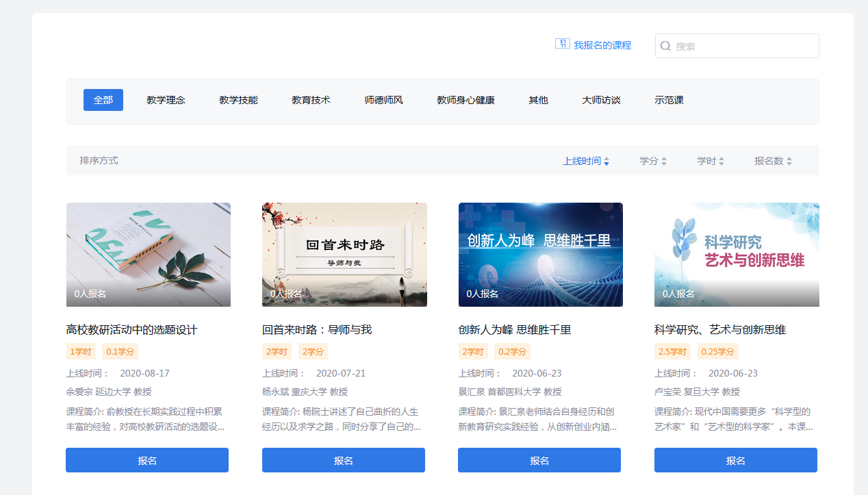868x495 pixels.
Task: Go to the 示范课 category
Action: point(669,100)
